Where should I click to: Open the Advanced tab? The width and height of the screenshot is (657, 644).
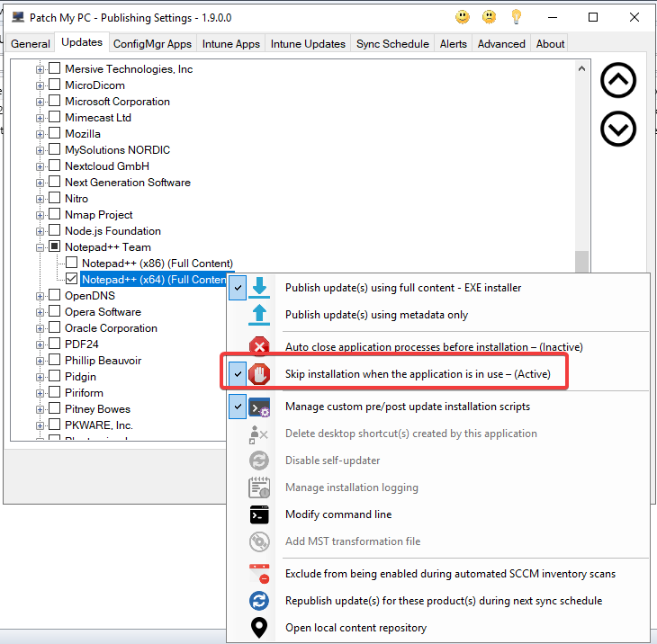coord(501,43)
